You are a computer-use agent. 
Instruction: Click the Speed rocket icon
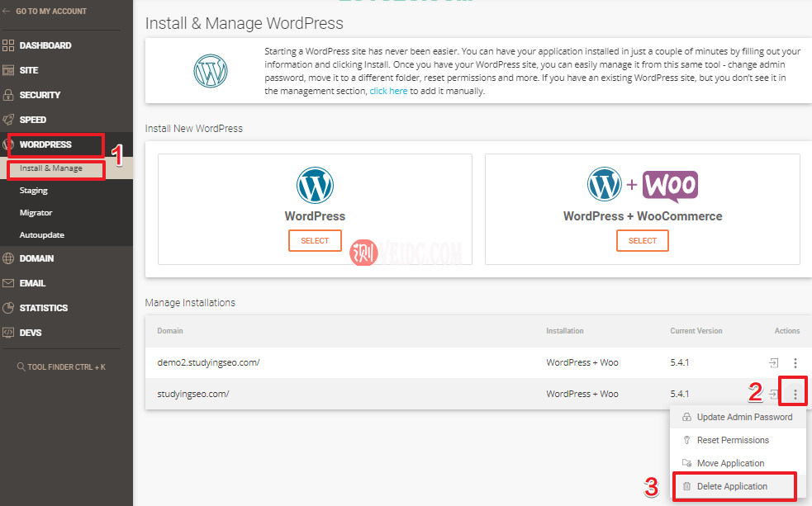(8, 120)
